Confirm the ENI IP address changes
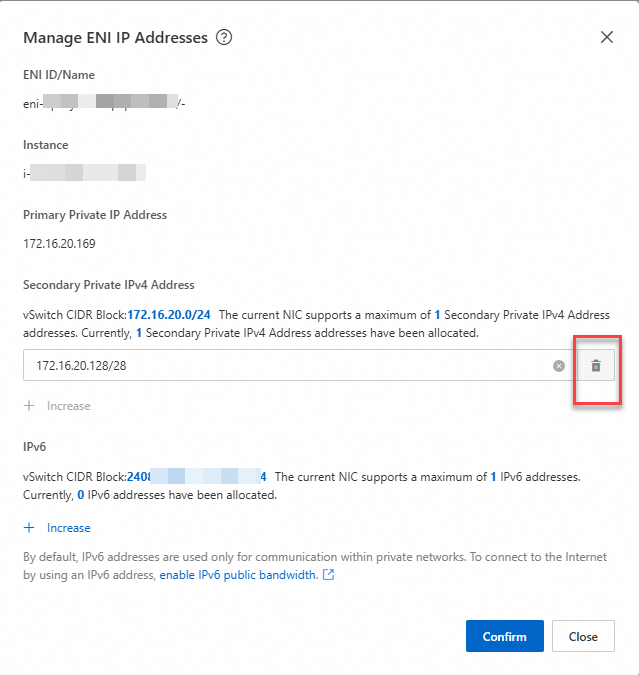This screenshot has height=675, width=639. pyautogui.click(x=505, y=636)
